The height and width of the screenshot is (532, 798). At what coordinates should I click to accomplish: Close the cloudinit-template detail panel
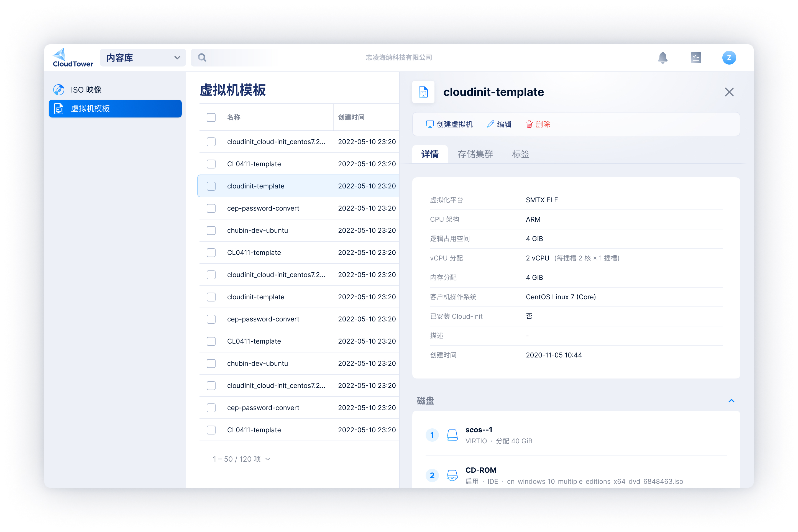click(x=729, y=92)
